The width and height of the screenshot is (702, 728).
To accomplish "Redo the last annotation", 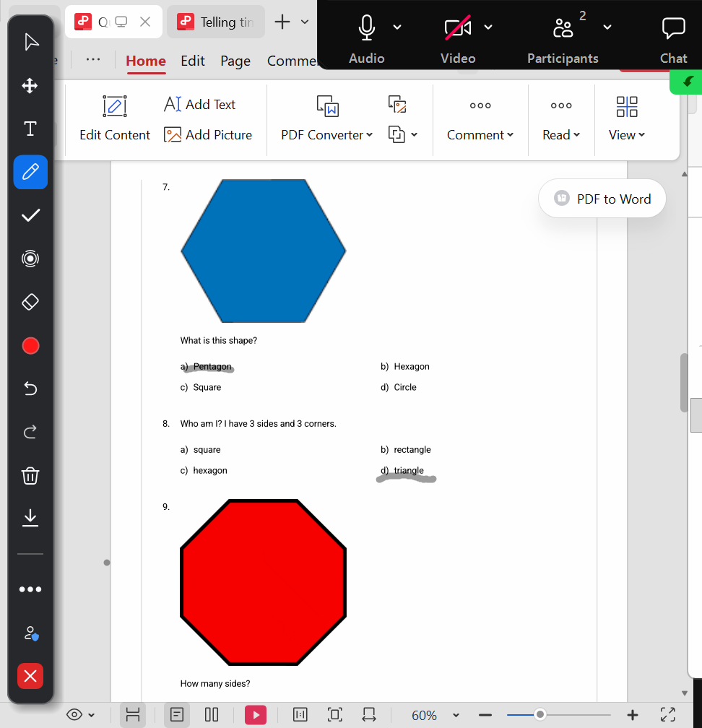I will pyautogui.click(x=30, y=432).
